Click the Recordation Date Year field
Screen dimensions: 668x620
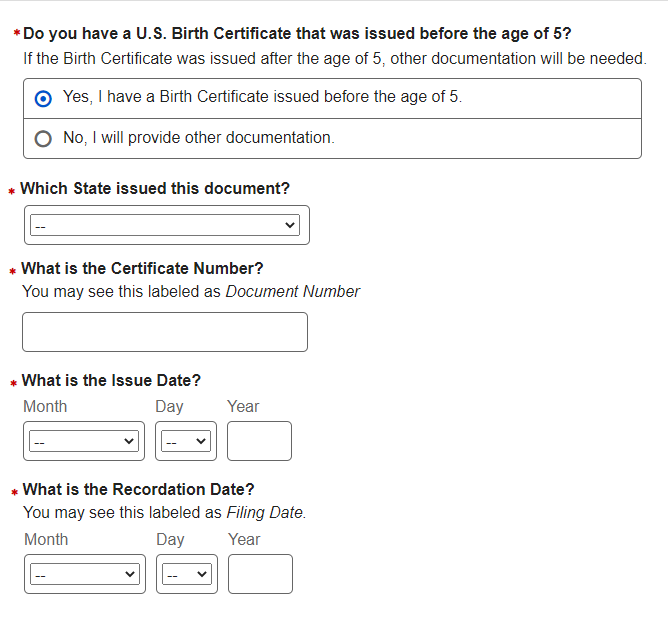(260, 574)
